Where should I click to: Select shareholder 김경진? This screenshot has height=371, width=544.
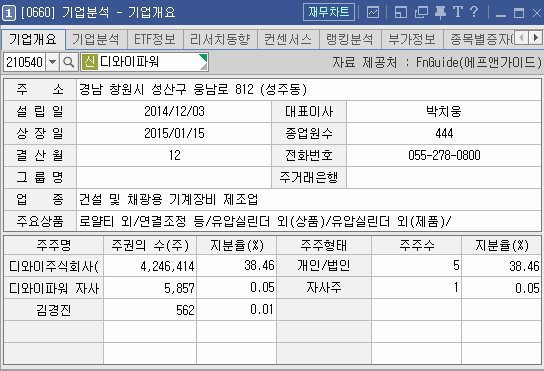(x=54, y=310)
